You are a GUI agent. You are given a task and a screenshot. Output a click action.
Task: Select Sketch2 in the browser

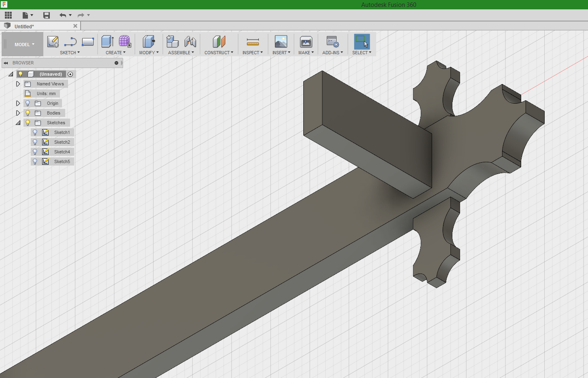point(62,142)
